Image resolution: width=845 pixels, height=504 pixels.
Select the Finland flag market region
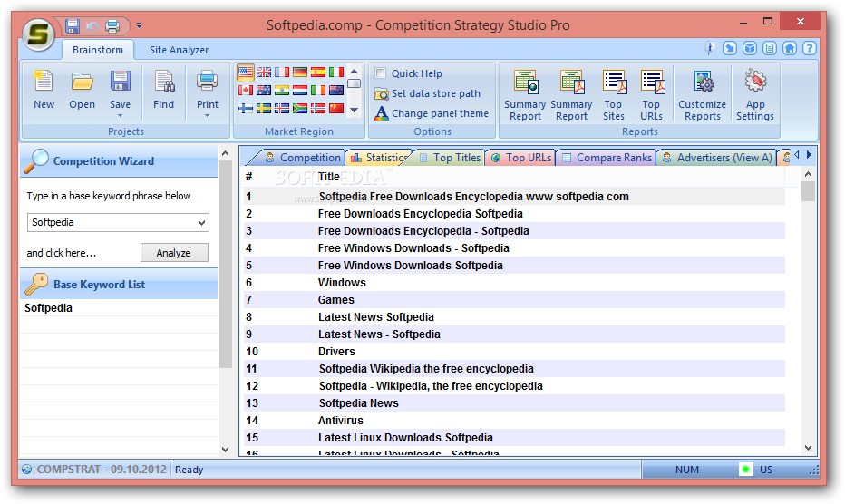pos(246,109)
